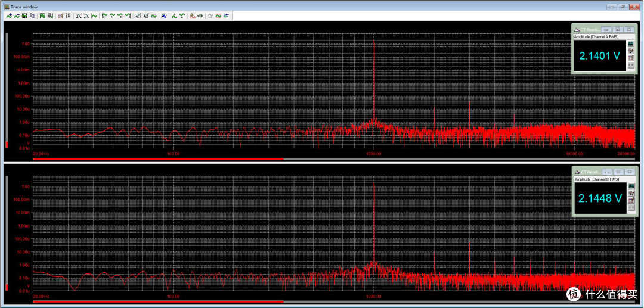
Task: Click the green vertical-bars trace marker icon
Action: coord(94,16)
